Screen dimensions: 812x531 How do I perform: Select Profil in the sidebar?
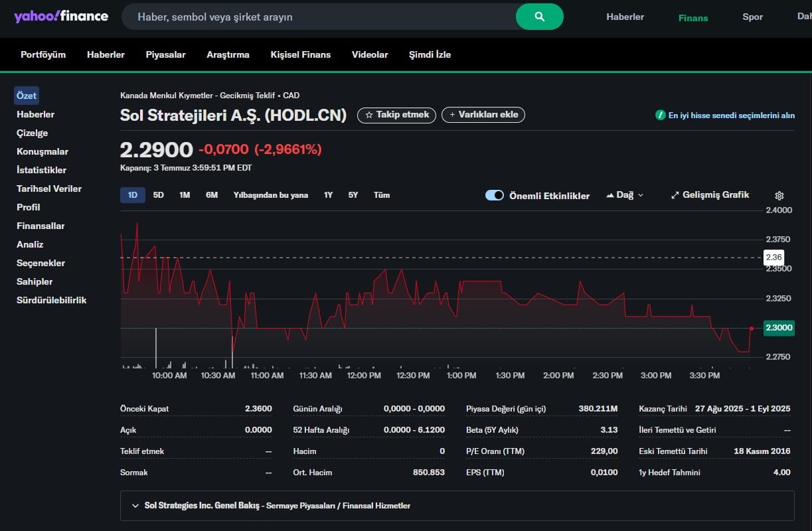pyautogui.click(x=29, y=207)
